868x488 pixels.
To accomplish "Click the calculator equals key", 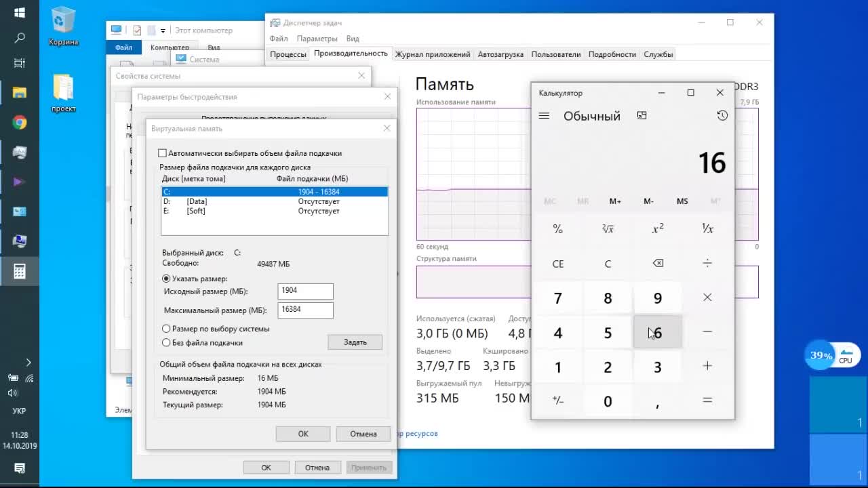I will click(707, 401).
